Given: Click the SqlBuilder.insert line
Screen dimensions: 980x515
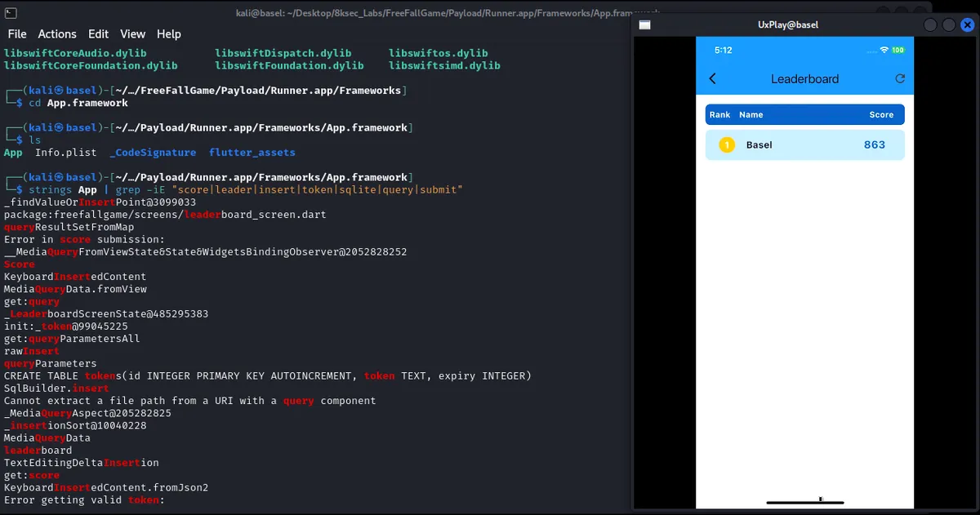Looking at the screenshot, I should point(56,388).
